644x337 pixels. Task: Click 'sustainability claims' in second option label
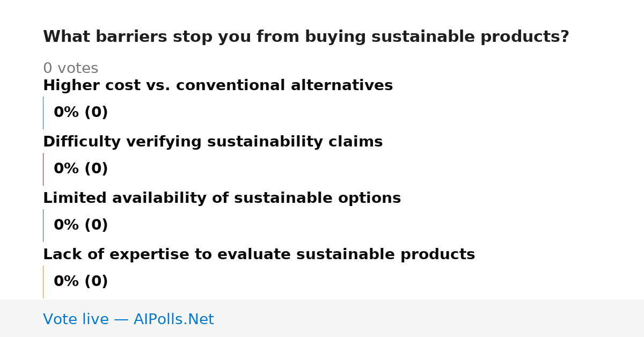(295, 142)
